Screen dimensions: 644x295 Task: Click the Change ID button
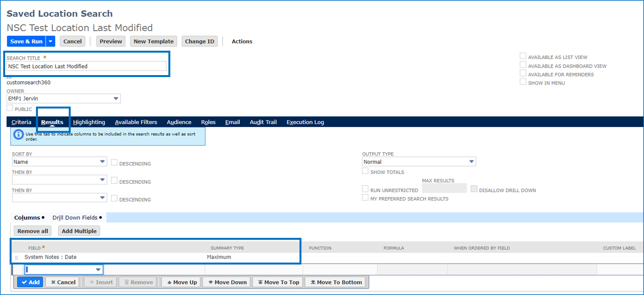[x=200, y=41]
